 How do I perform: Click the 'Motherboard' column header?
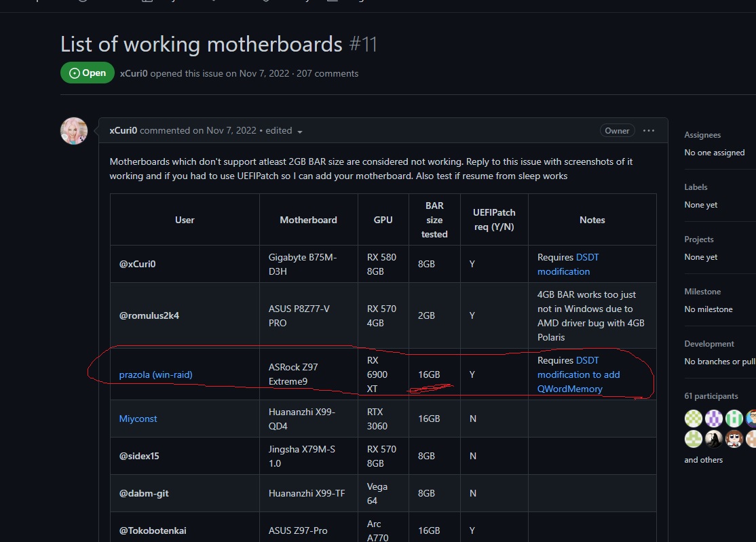[x=309, y=220]
